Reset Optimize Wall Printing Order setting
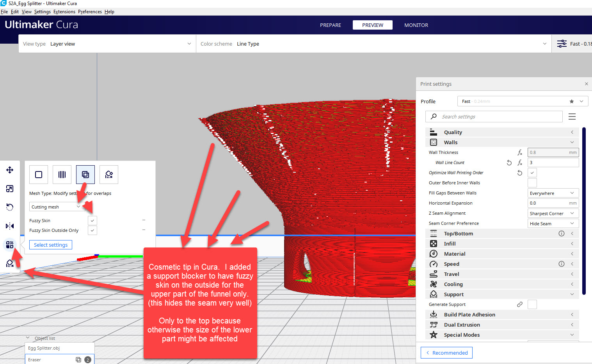 [x=520, y=173]
